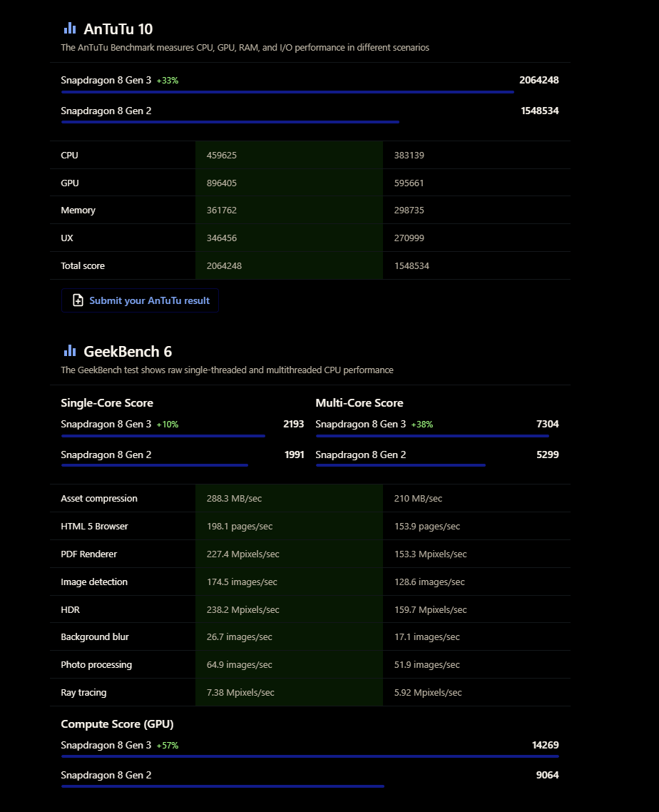Click multi-core score 7304
659x812 pixels.
click(548, 424)
